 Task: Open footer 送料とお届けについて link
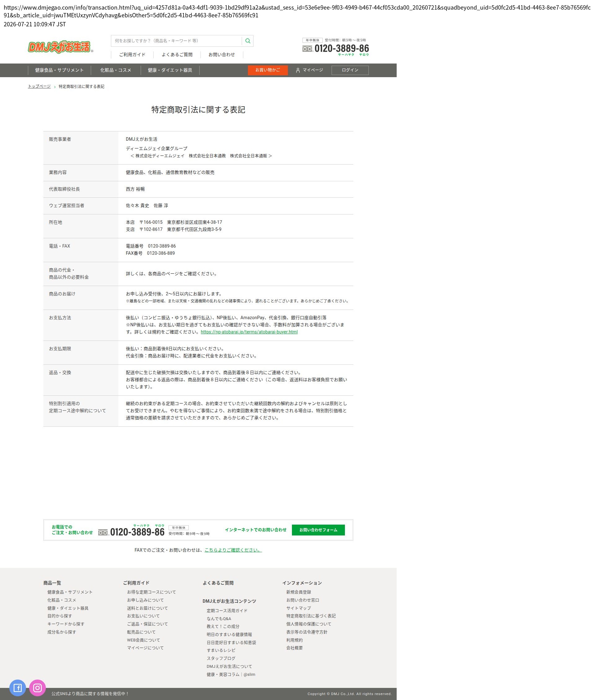coord(148,608)
